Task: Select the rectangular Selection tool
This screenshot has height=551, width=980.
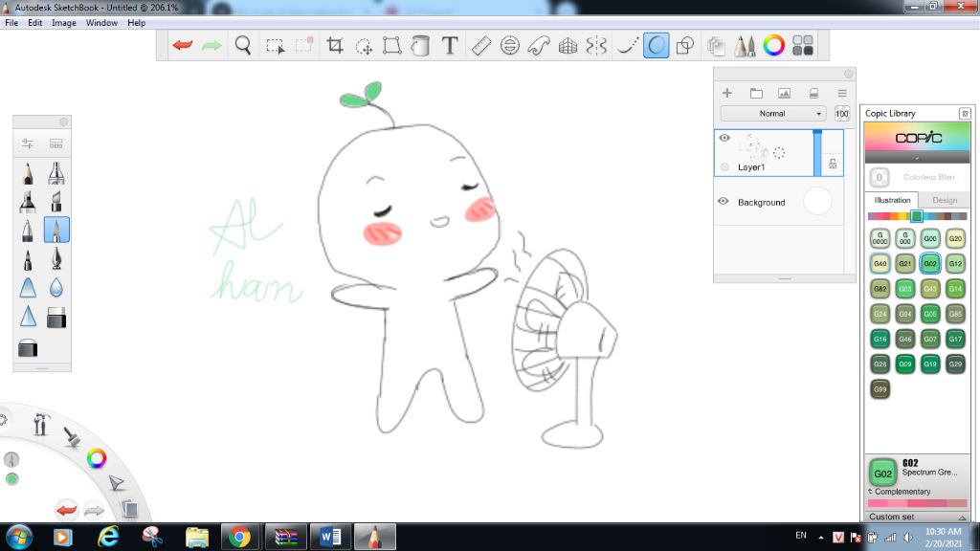Action: [x=275, y=46]
